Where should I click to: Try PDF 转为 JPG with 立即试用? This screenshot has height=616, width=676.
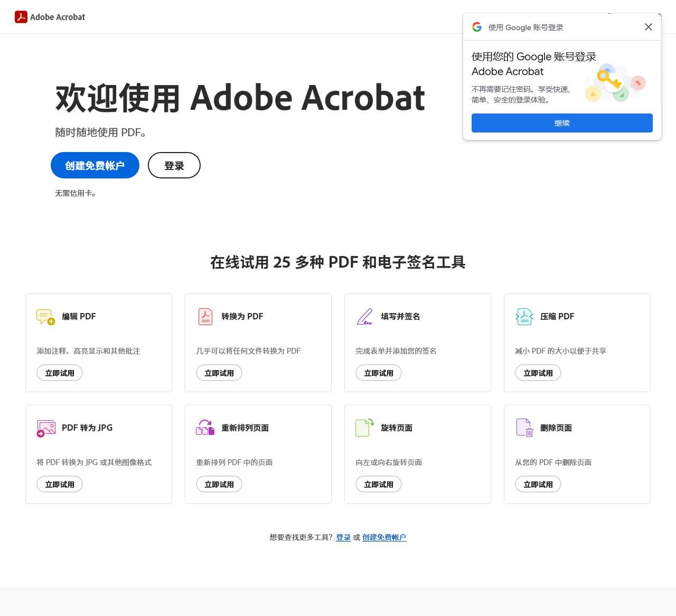click(x=60, y=484)
